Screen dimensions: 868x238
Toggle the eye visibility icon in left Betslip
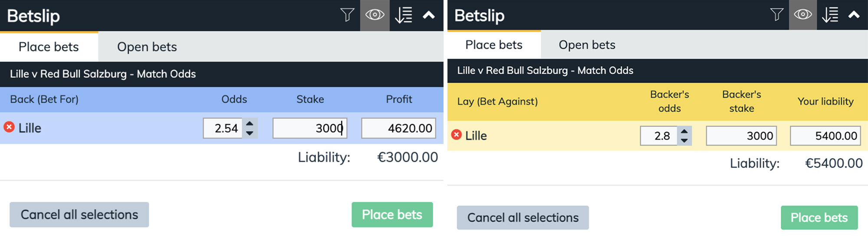point(375,15)
